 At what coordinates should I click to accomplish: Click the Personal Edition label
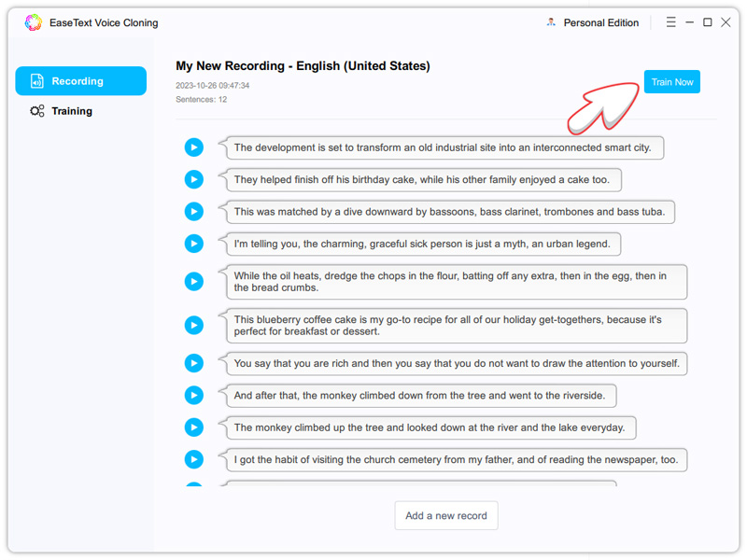[600, 22]
